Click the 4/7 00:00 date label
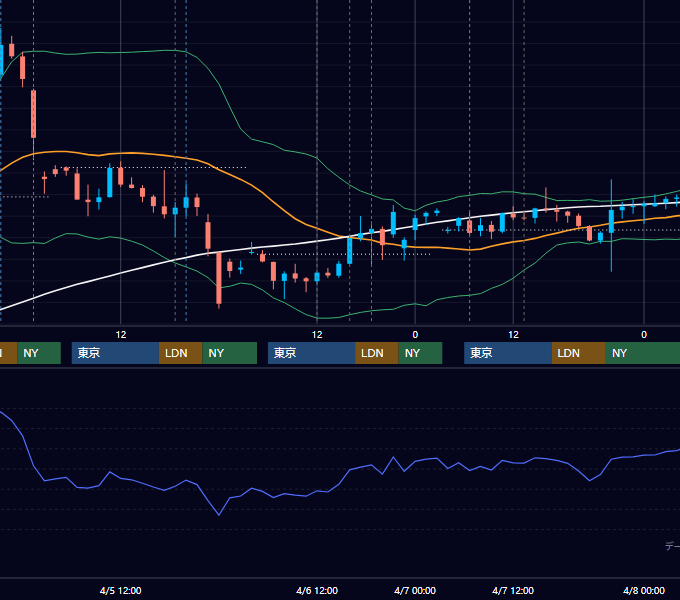The width and height of the screenshot is (680, 600). tap(415, 590)
